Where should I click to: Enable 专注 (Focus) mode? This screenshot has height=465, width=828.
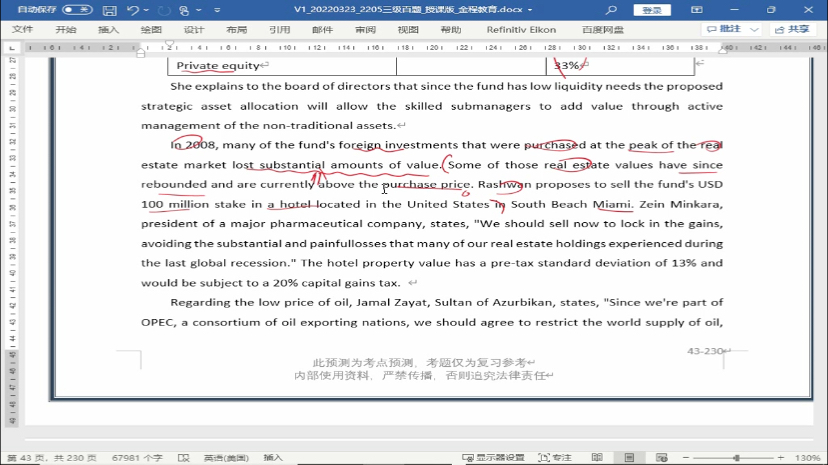coord(556,457)
